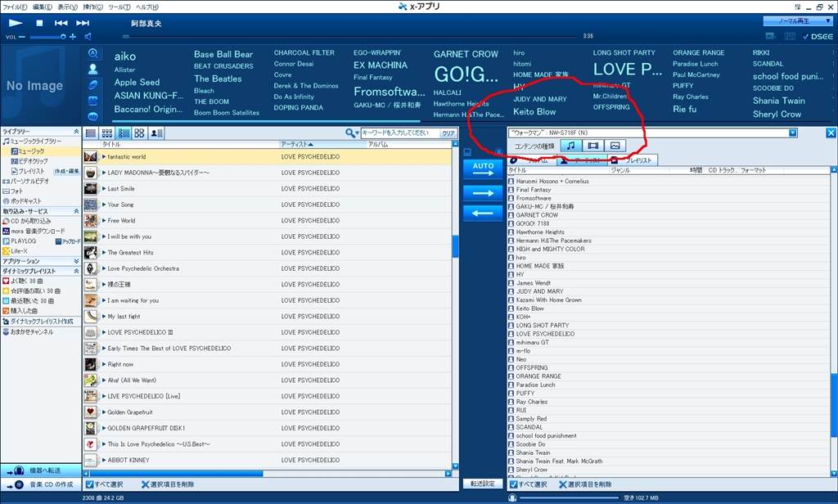
Task: Click 音楽 CD の作成 button
Action: click(x=41, y=484)
